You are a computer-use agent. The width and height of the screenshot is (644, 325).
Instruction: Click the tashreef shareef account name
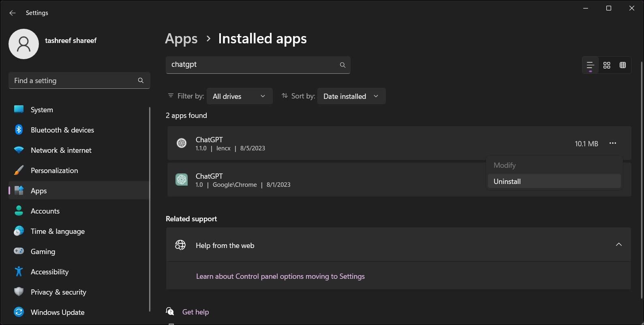pos(71,41)
